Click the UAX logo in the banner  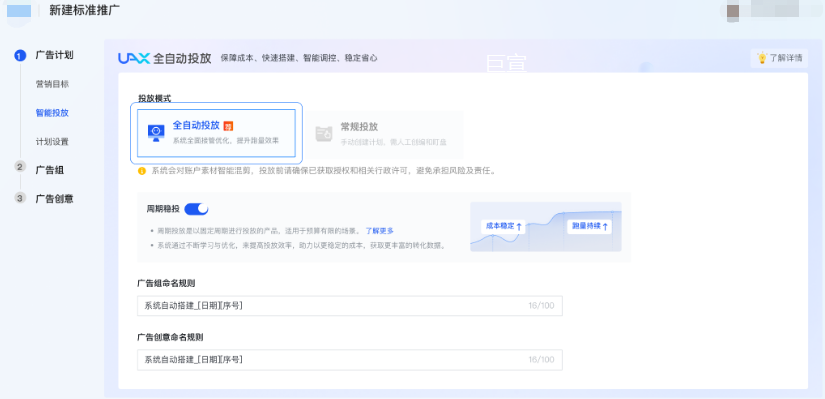(x=134, y=58)
